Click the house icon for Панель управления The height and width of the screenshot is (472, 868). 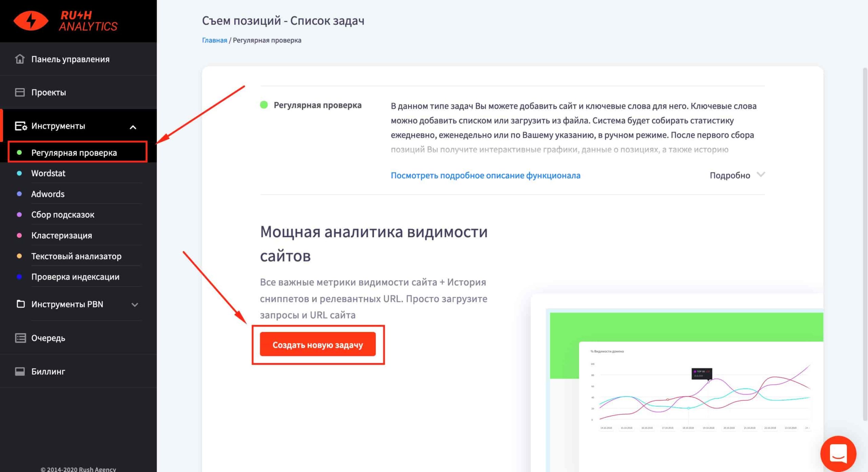(20, 59)
